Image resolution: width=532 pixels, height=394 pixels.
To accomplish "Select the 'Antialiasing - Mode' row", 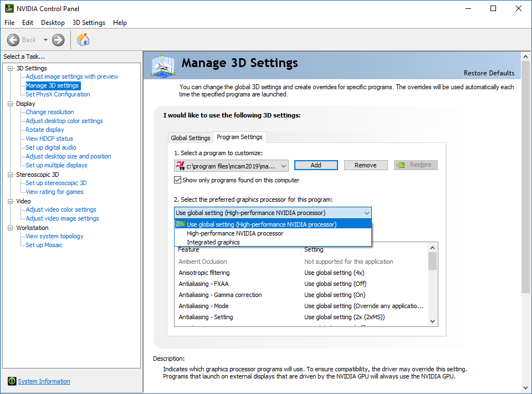I will pyautogui.click(x=301, y=306).
